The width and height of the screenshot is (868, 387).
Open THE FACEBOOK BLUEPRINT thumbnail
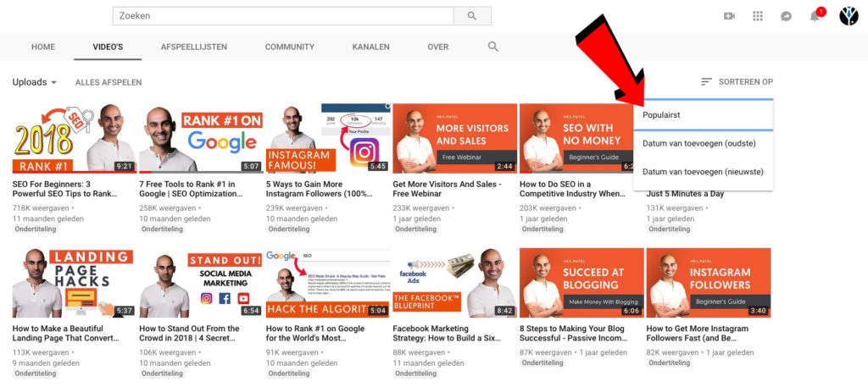click(454, 283)
